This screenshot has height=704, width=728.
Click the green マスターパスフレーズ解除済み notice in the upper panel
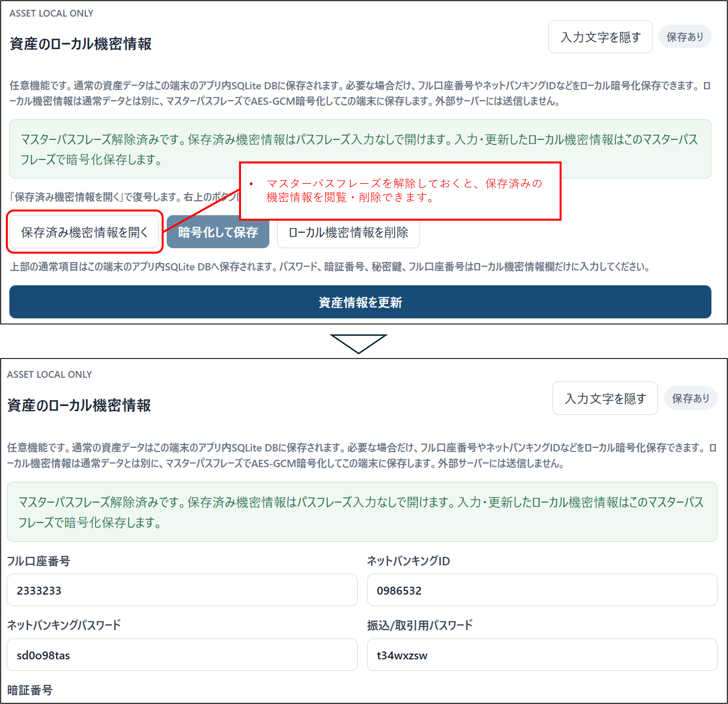360,149
